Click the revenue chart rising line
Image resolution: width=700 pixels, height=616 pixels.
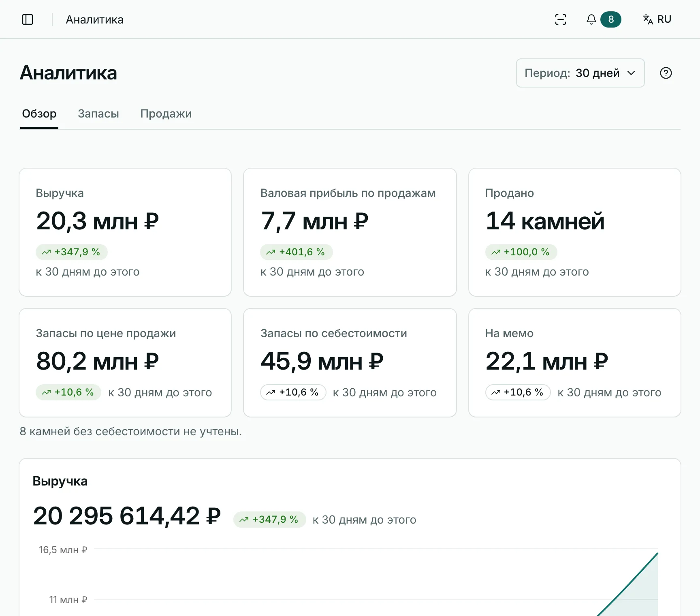pyautogui.click(x=627, y=585)
